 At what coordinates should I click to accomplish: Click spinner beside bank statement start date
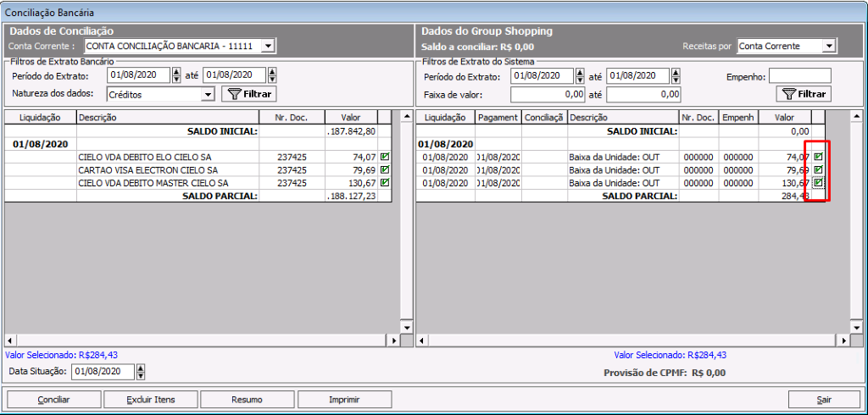click(176, 75)
